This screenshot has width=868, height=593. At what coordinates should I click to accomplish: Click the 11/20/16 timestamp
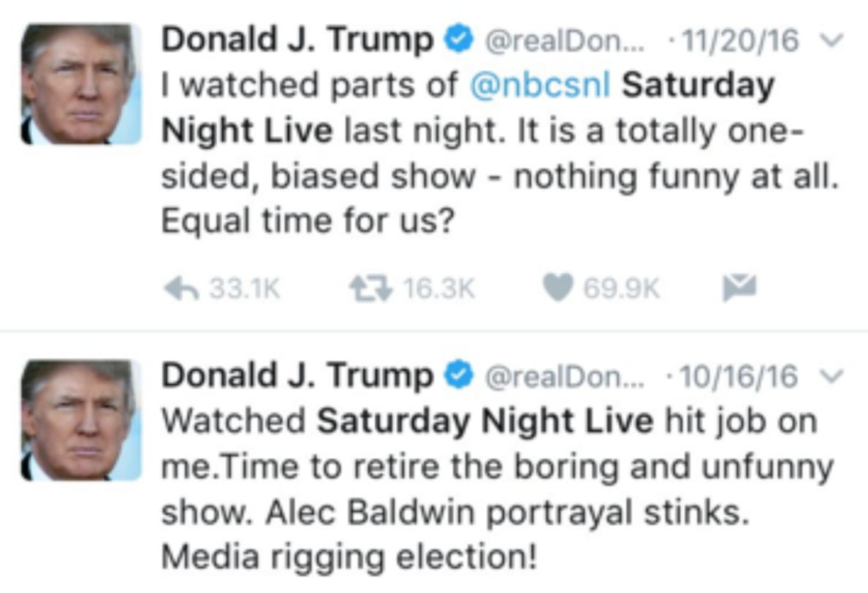(741, 40)
